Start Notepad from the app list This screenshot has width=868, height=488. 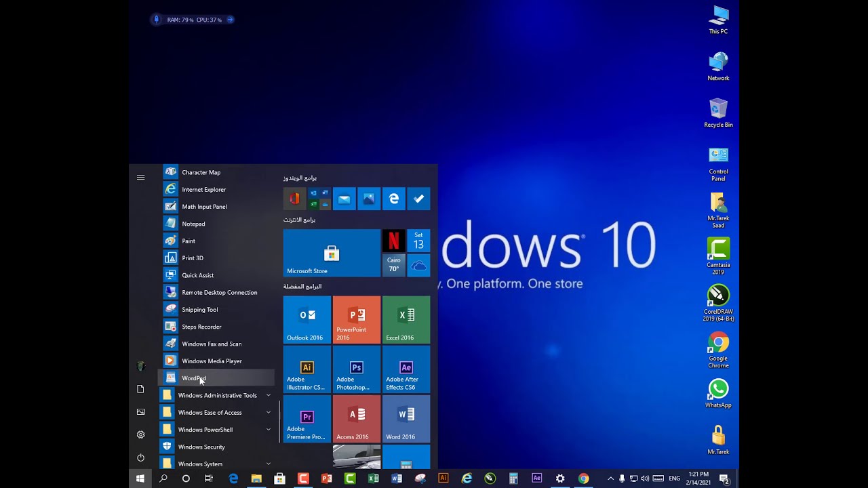[x=216, y=224]
